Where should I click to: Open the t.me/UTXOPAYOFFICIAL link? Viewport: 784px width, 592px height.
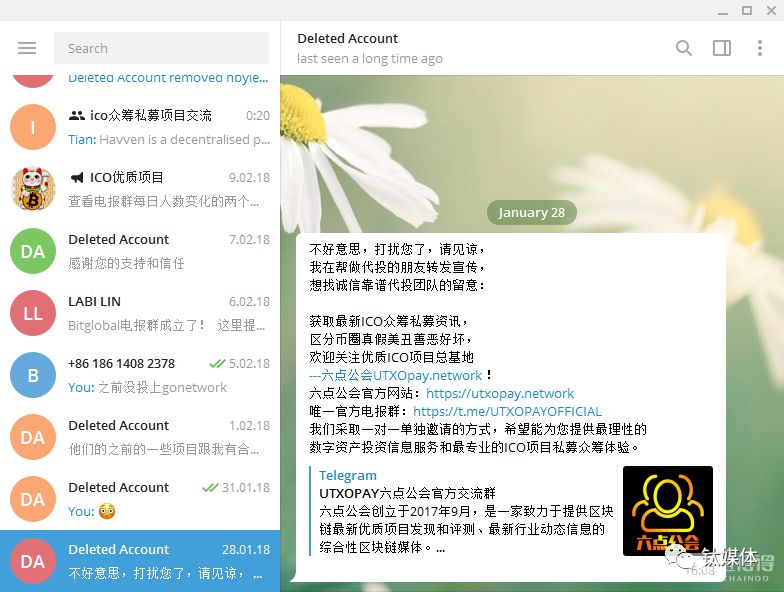(507, 412)
